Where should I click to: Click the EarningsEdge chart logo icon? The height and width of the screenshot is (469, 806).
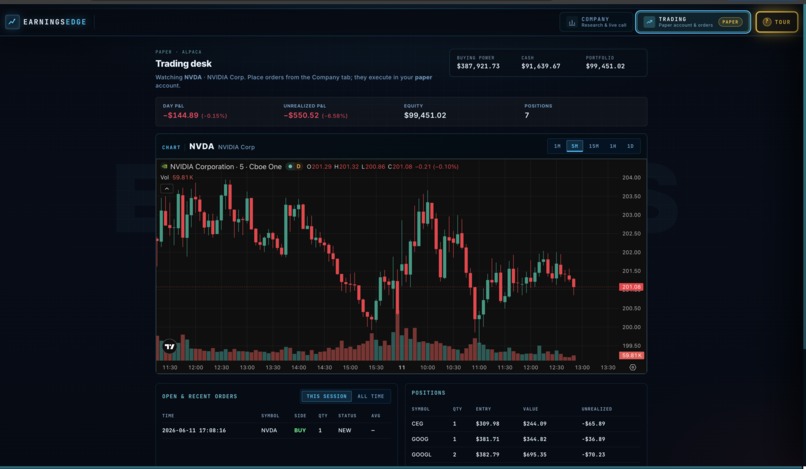coord(12,22)
